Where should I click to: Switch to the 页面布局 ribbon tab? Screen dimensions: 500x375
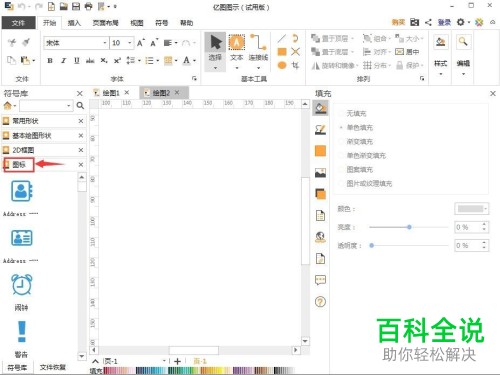(x=106, y=23)
